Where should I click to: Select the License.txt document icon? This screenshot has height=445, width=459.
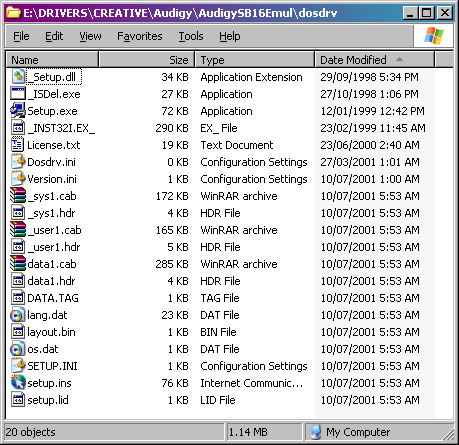18,145
